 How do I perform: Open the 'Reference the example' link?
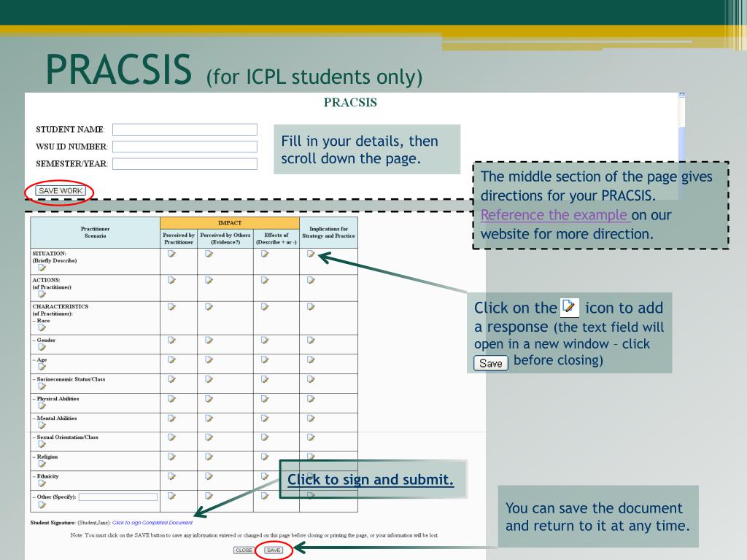tap(555, 215)
